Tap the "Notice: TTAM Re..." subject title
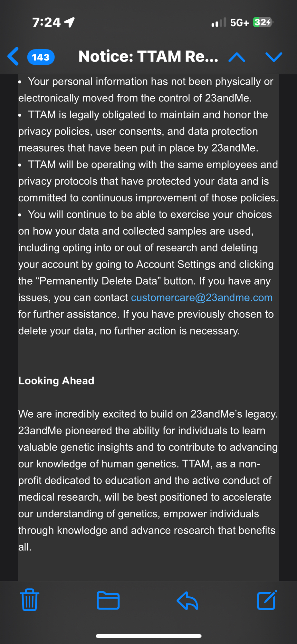Screen dimensions: 297x644 [148, 56]
